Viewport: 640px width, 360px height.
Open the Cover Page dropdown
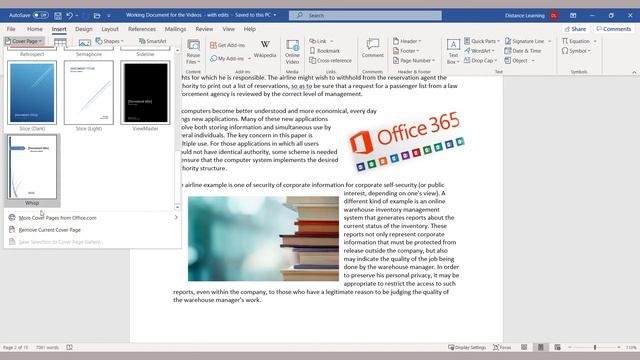pos(24,41)
